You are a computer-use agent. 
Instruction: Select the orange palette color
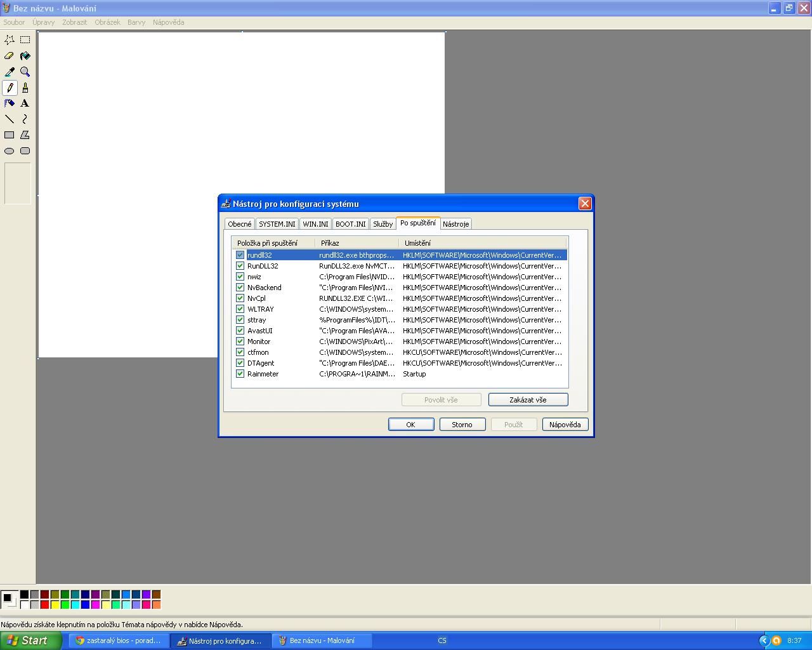tap(157, 605)
